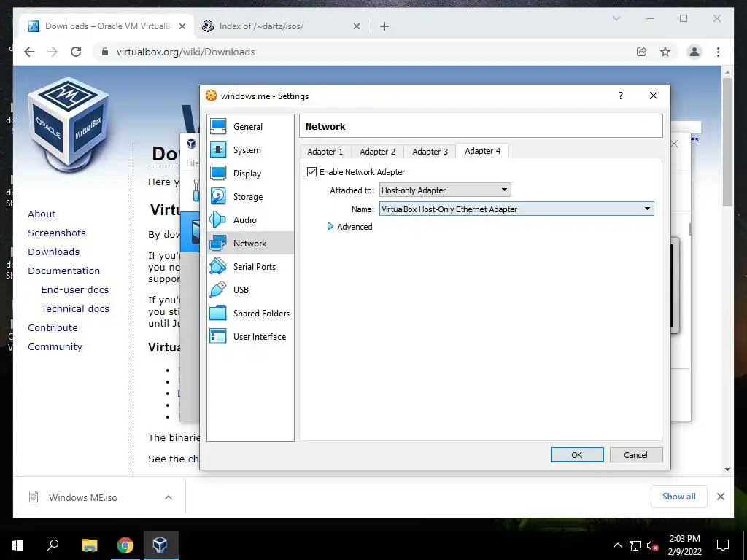This screenshot has width=747, height=560.
Task: Open the Chrome three-dot menu
Action: pyautogui.click(x=718, y=52)
